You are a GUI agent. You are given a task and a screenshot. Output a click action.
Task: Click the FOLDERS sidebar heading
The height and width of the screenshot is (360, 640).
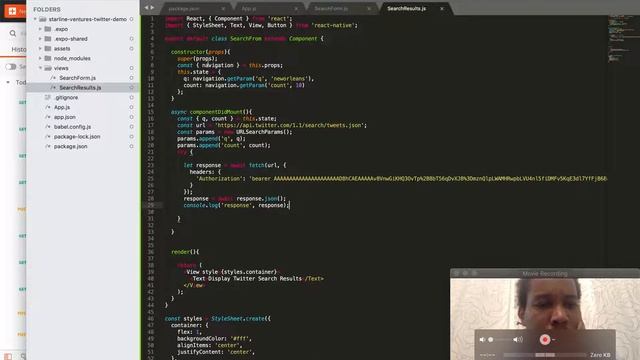[47, 9]
